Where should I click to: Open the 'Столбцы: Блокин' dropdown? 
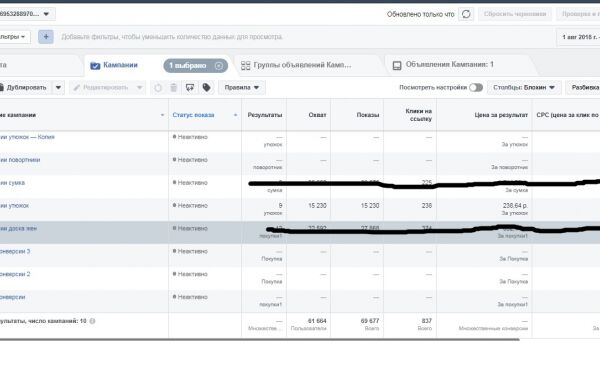[524, 88]
